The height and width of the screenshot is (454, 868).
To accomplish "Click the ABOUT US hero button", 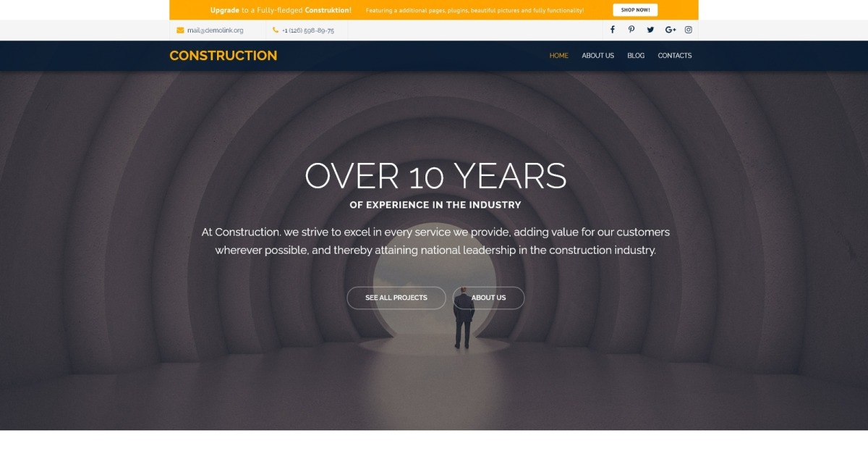I will click(x=489, y=298).
